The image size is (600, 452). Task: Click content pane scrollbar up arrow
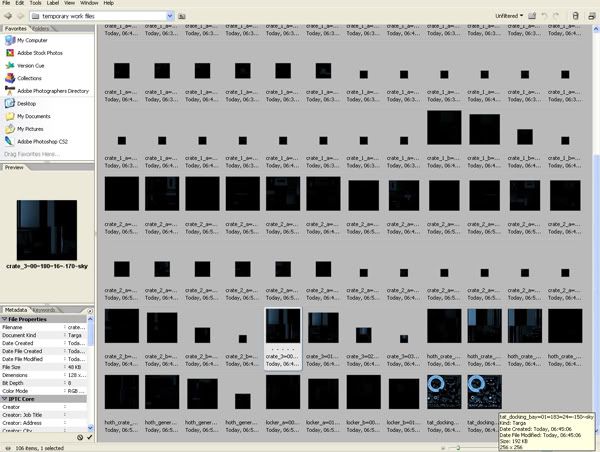(x=596, y=29)
